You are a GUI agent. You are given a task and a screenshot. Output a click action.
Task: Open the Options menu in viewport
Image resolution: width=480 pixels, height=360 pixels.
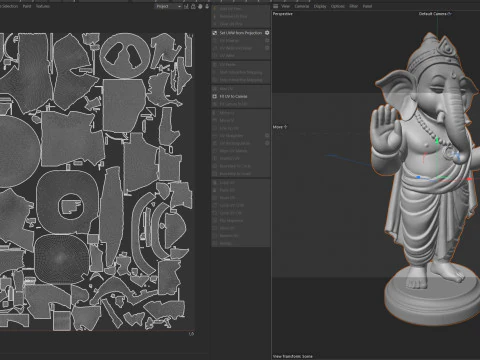338,6
